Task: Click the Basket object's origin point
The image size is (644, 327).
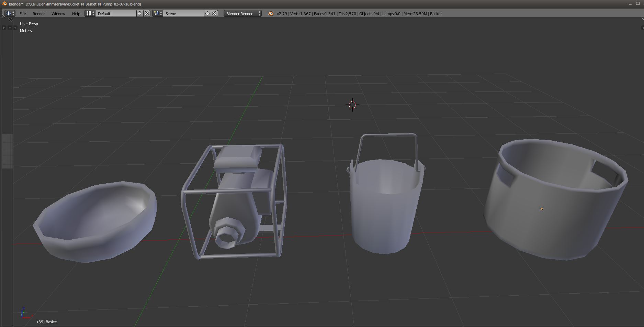Action: pos(542,209)
